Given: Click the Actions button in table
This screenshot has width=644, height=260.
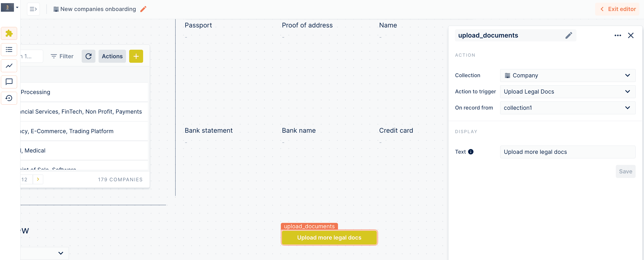Looking at the screenshot, I should coord(112,56).
